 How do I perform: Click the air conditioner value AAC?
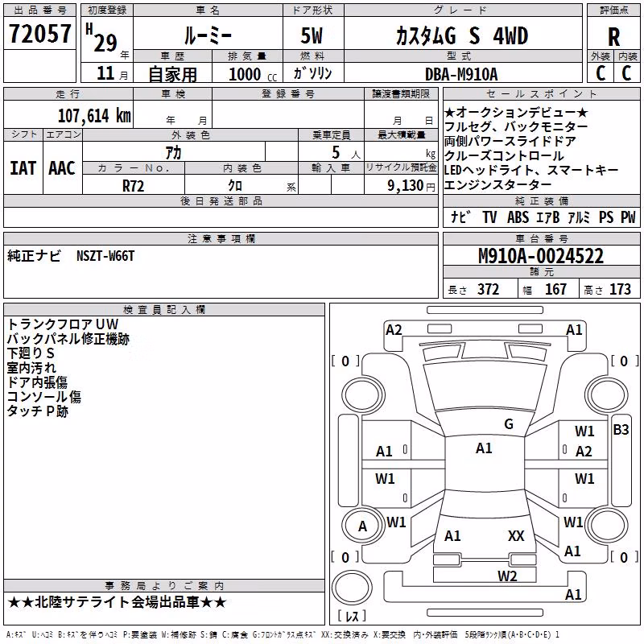[x=62, y=168]
